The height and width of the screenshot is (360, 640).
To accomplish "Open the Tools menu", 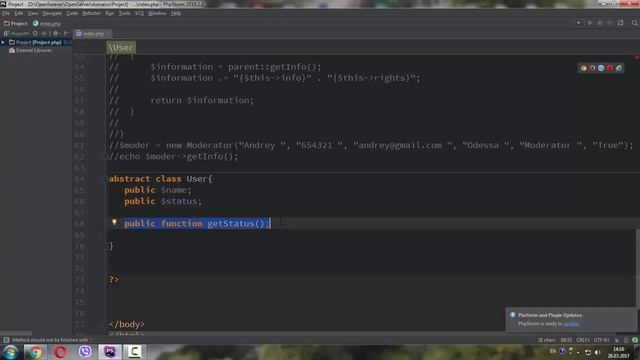I will click(x=124, y=13).
